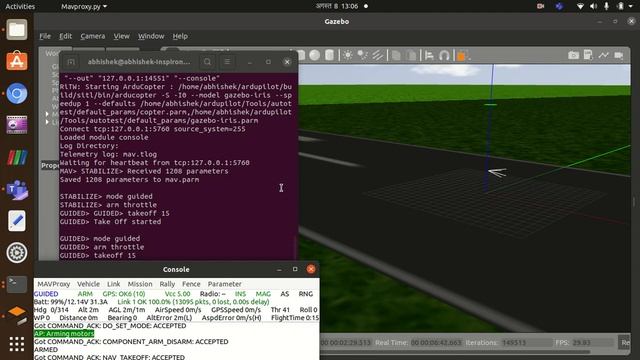Open the Link menu in Console

113,284
